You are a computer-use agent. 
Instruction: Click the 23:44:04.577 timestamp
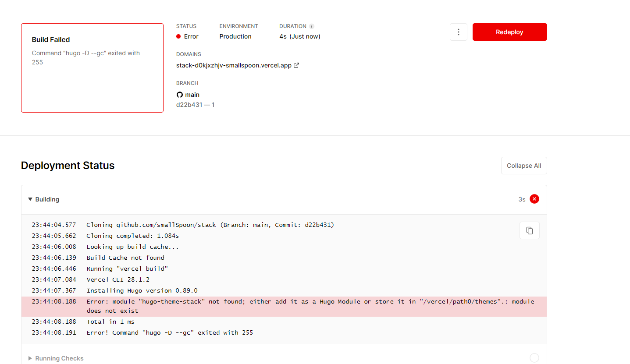point(54,225)
